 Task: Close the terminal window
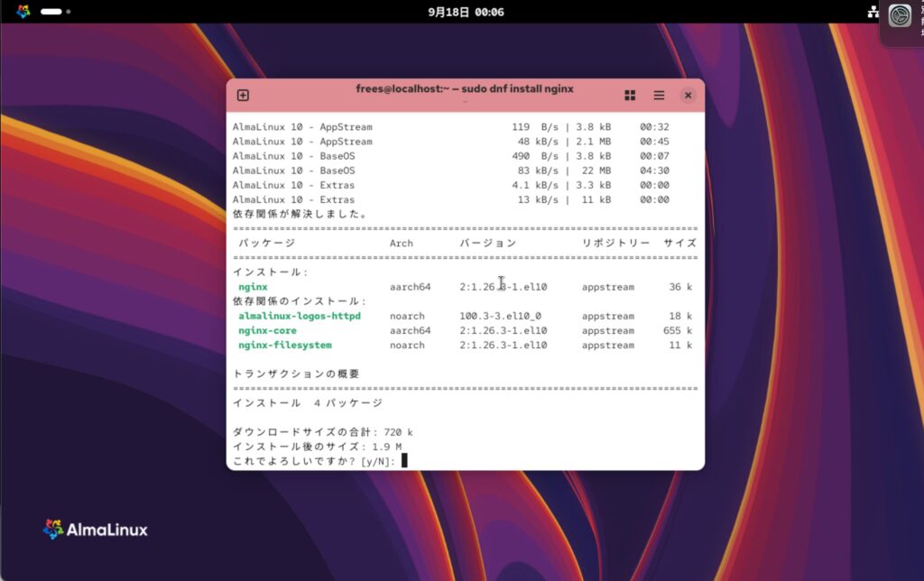pos(688,96)
